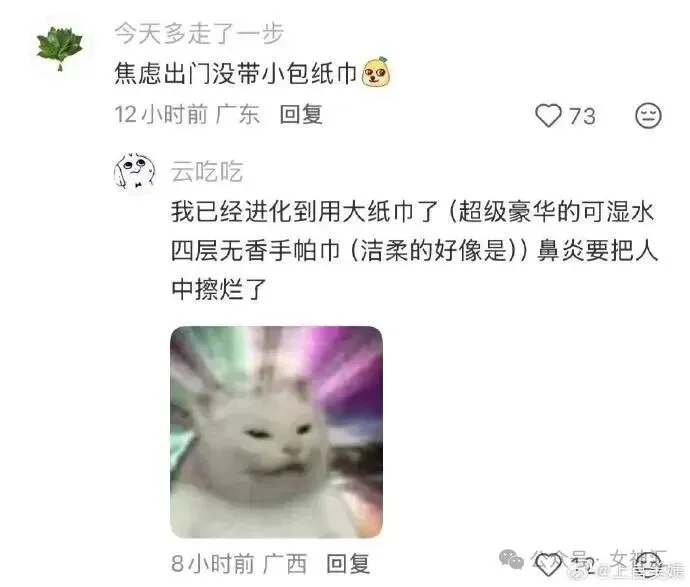Reply to the 焦虑出门没带小包纸巾 comment
The image size is (690, 587).
[301, 115]
